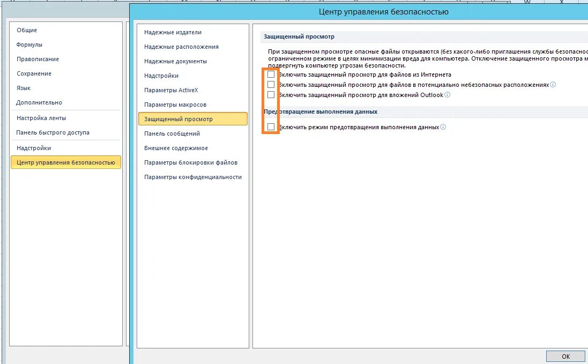The width and height of the screenshot is (588, 364).
Task: Select Центр управления безопасностью in Excel options
Action: 65,162
